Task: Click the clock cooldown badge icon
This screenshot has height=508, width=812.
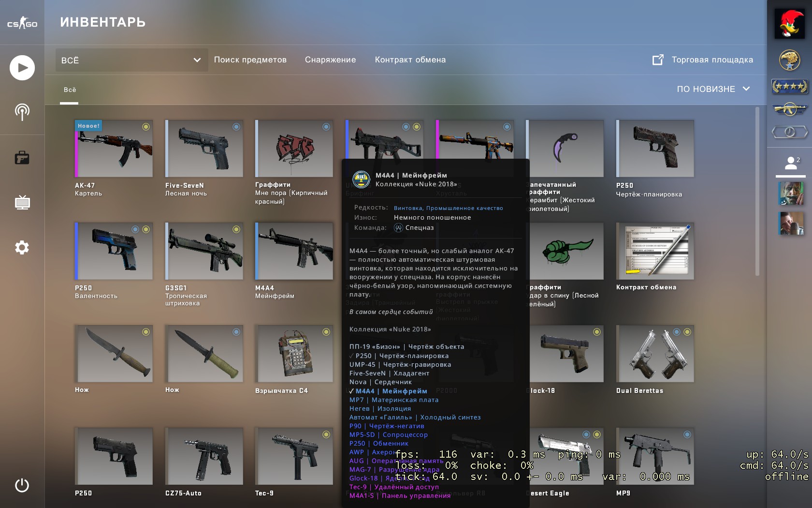Action: pos(789,132)
